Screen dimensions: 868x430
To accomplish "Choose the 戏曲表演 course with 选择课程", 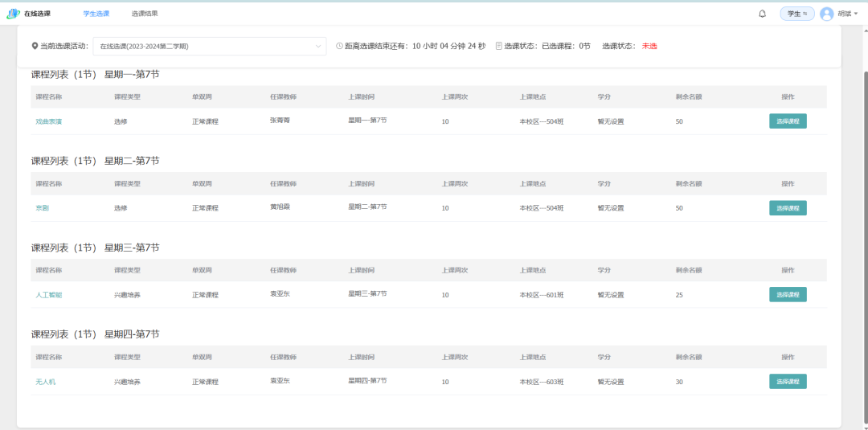I will (x=788, y=121).
